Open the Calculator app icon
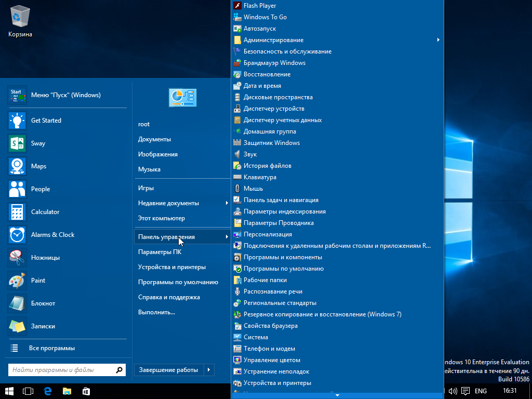Viewport: 532px width, 399px height. click(17, 212)
